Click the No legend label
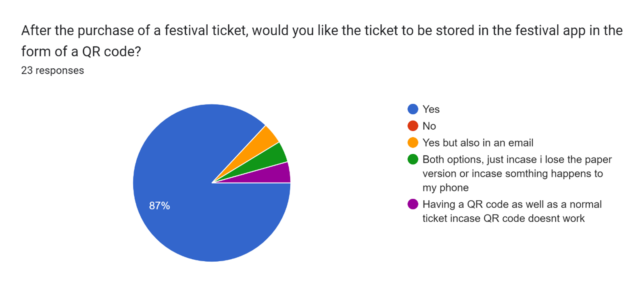The height and width of the screenshot is (292, 644). pos(429,126)
